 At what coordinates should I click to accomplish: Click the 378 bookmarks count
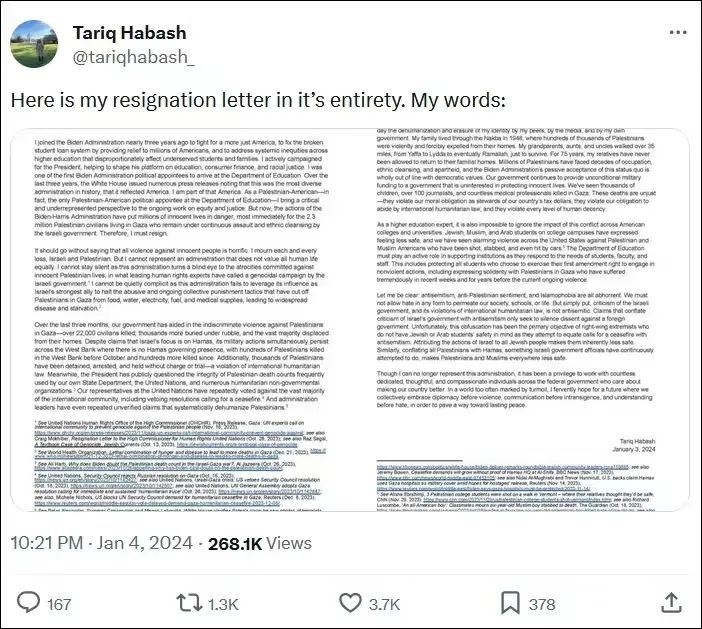tap(541, 605)
